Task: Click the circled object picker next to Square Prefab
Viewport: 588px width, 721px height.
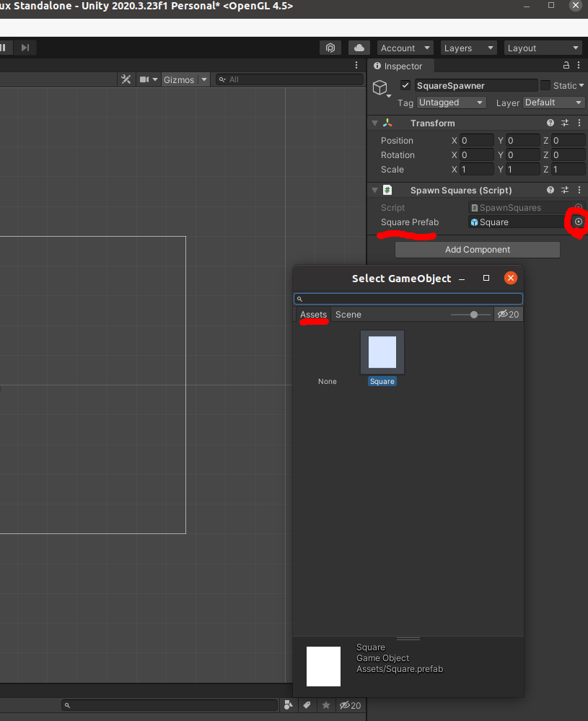Action: tap(576, 222)
